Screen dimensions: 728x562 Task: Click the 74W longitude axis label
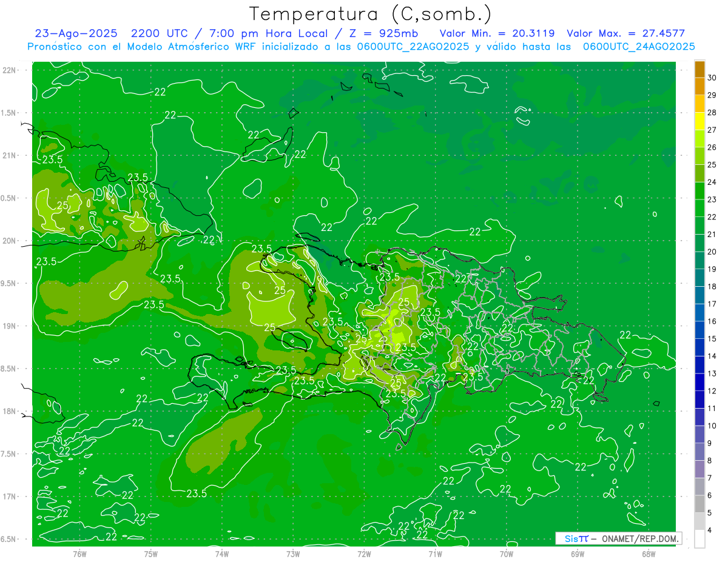(x=221, y=554)
